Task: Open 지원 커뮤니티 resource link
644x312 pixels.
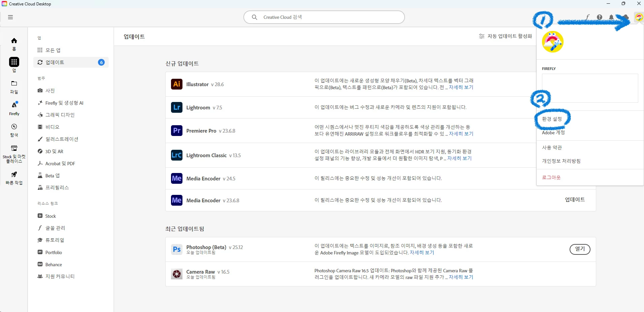Action: tap(71, 276)
